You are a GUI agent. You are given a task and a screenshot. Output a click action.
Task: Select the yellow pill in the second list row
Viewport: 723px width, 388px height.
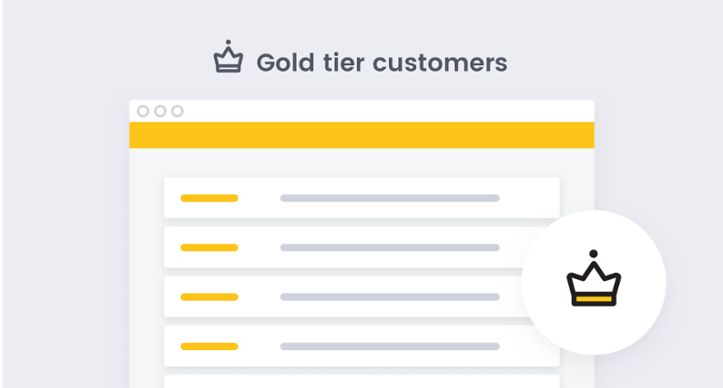pos(209,247)
